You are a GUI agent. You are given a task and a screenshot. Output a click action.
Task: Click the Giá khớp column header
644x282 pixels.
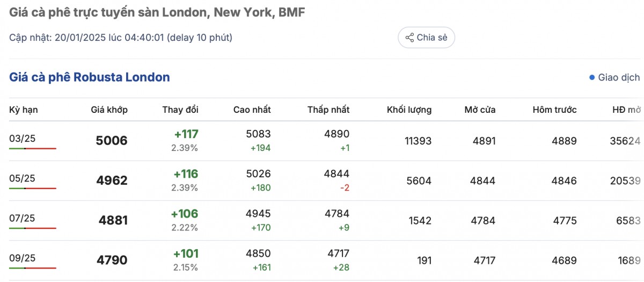point(109,110)
